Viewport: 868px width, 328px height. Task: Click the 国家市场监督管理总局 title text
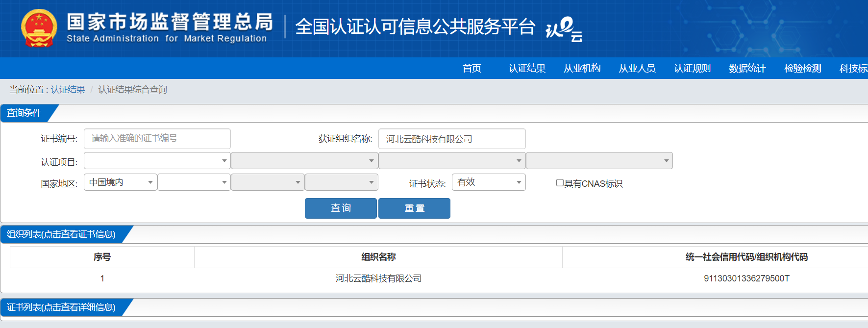(x=170, y=22)
